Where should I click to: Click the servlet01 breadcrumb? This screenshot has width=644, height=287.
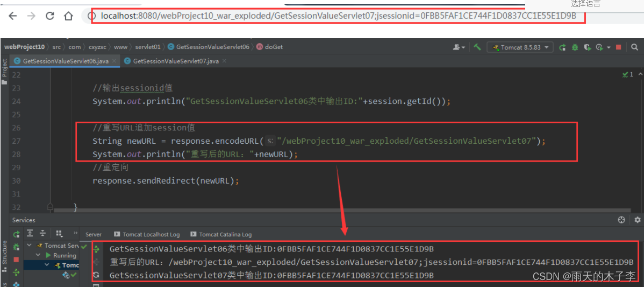tap(148, 47)
